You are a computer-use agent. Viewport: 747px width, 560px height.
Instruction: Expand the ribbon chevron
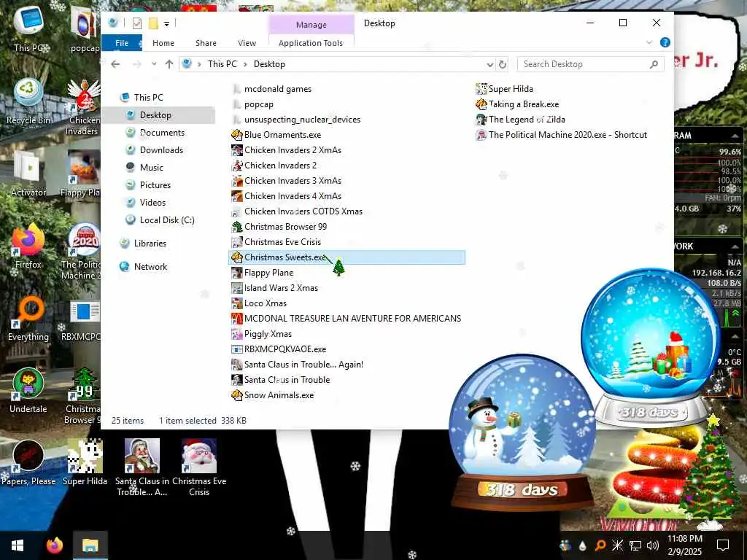pyautogui.click(x=649, y=42)
